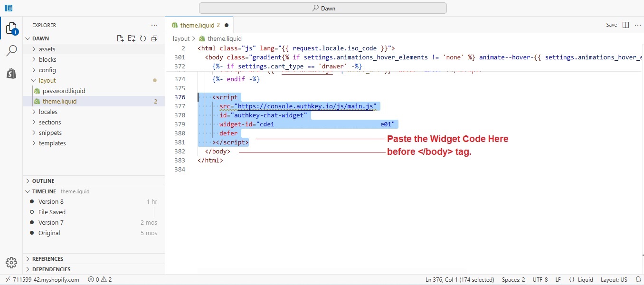Expand the OUTLINE panel
The height and width of the screenshot is (285, 644).
click(94, 181)
